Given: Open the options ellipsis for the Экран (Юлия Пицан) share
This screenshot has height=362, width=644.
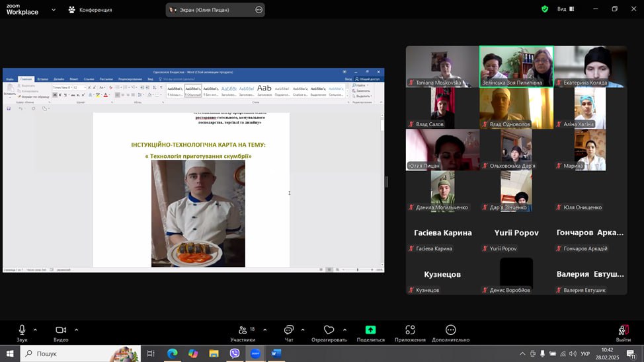Looking at the screenshot, I should coord(259,10).
